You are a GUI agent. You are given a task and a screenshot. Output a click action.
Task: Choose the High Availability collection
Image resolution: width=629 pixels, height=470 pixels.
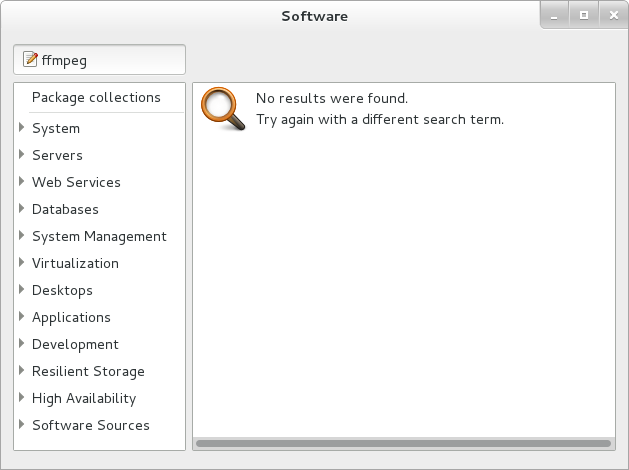pyautogui.click(x=84, y=398)
